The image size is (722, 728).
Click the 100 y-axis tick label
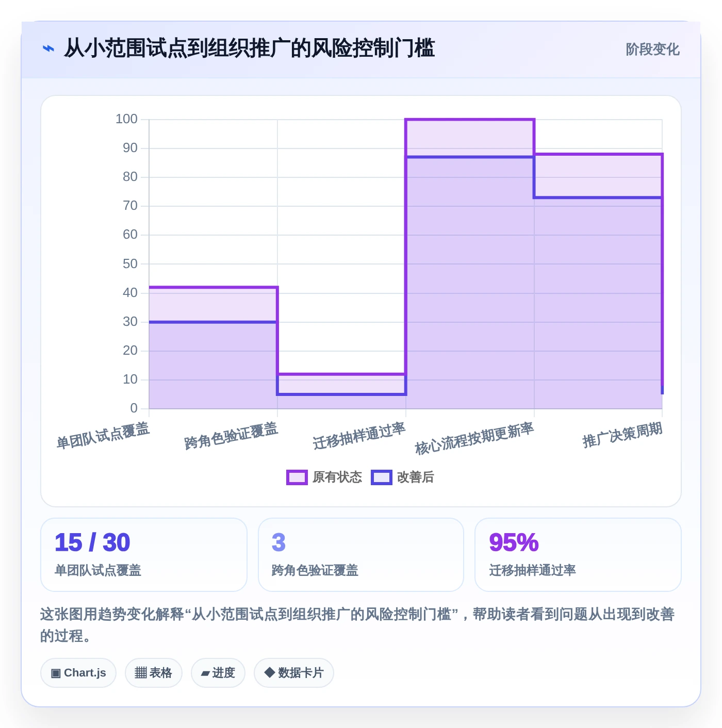[x=126, y=119]
